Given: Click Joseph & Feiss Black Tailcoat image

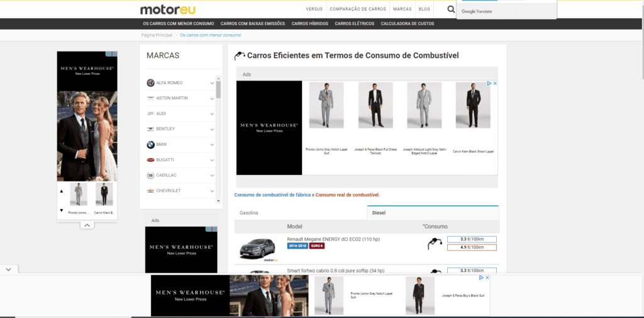Looking at the screenshot, I should [x=375, y=105].
